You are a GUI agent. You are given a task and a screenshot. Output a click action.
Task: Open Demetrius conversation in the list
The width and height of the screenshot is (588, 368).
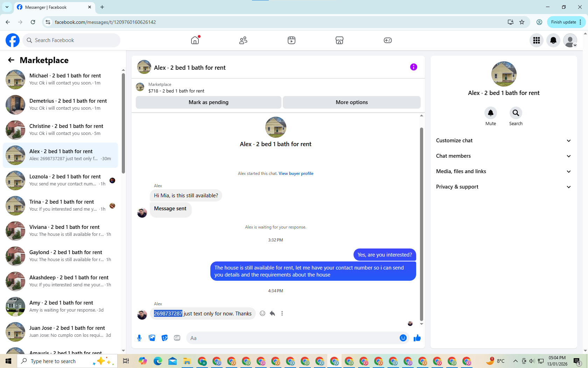(x=60, y=105)
